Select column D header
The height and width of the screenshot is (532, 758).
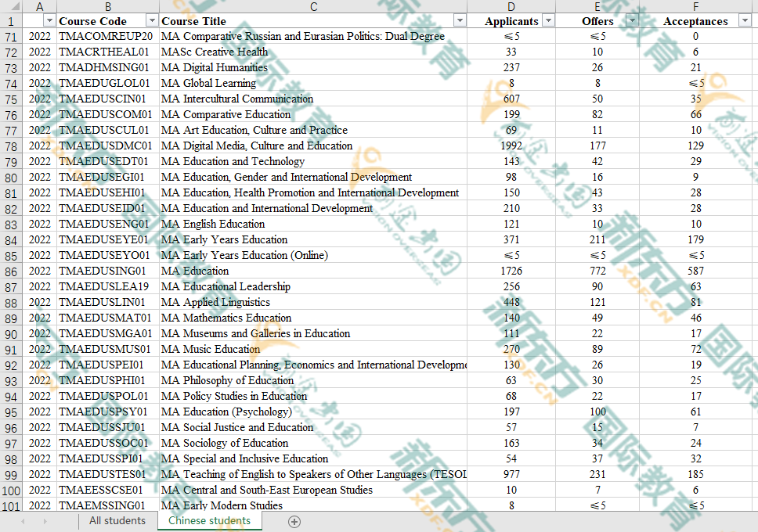click(511, 7)
